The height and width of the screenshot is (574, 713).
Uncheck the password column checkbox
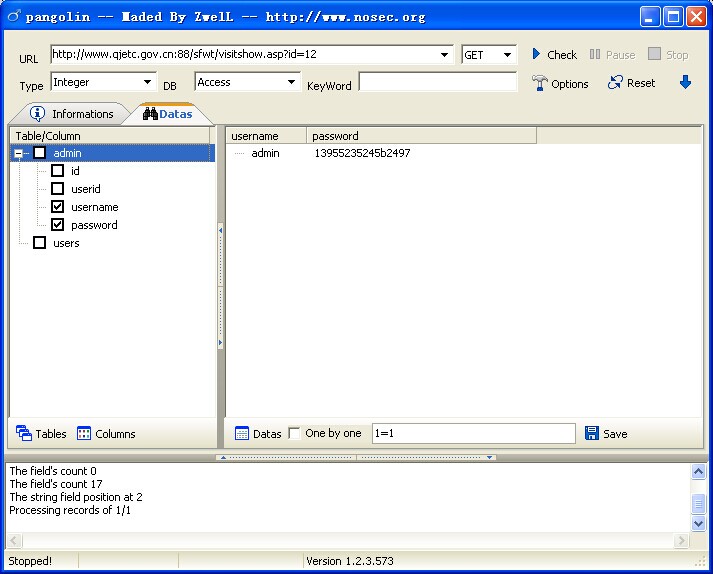tap(57, 224)
